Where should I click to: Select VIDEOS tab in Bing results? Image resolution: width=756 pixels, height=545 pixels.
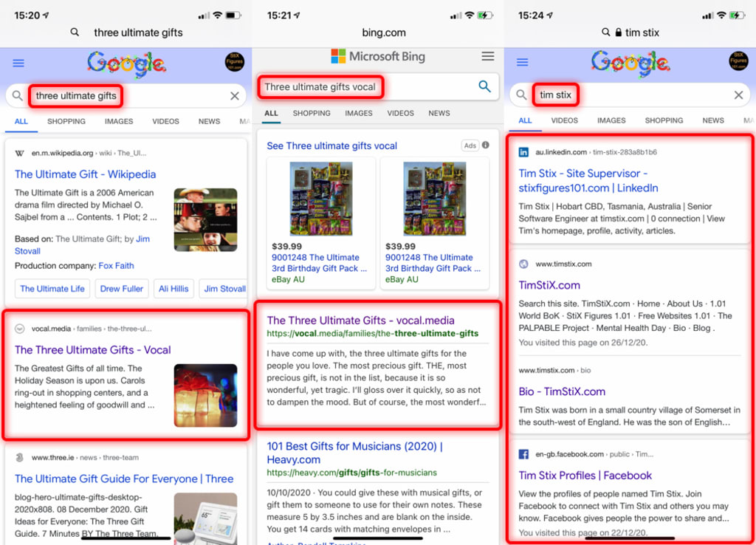400,113
